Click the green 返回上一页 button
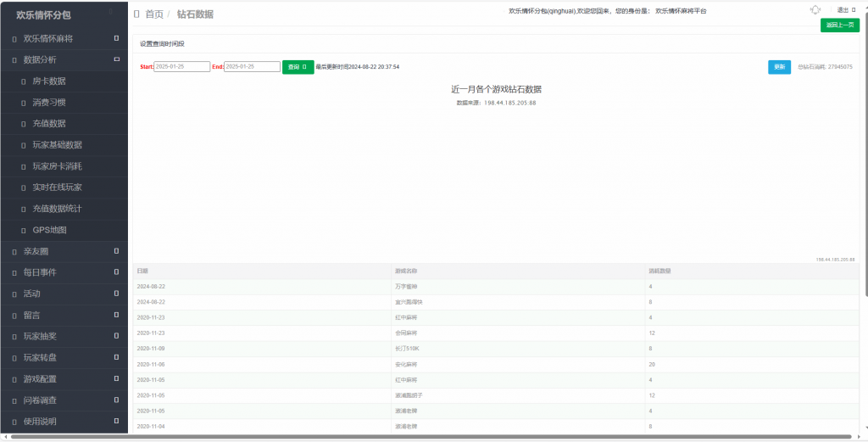868x442 pixels. pos(839,25)
